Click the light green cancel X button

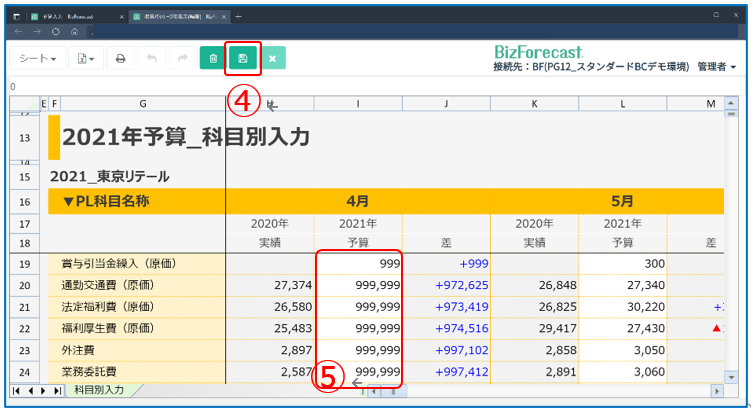coord(272,59)
